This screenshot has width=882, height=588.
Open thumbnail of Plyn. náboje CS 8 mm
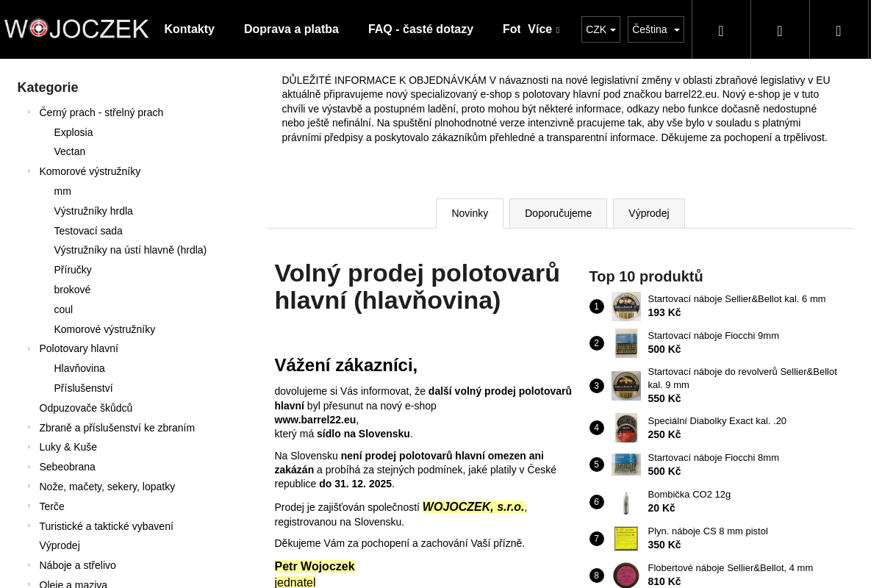tap(626, 539)
